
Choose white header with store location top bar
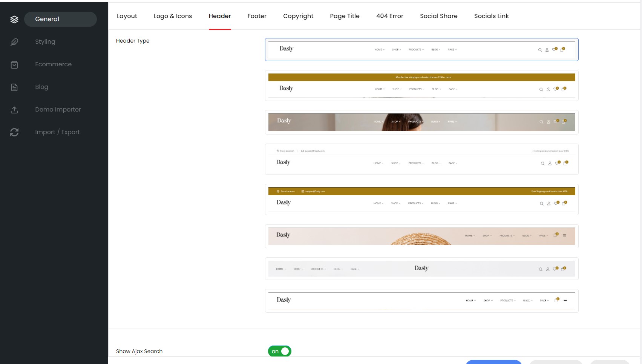click(x=422, y=159)
